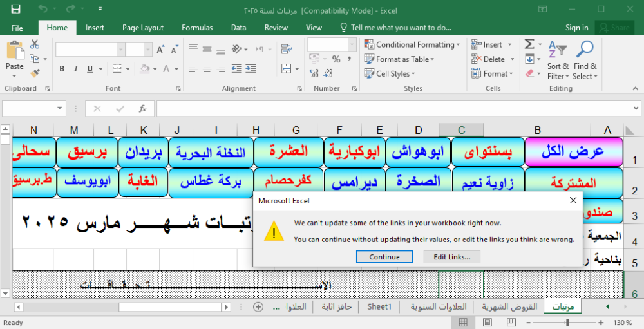Increase font size with large A icon
The height and width of the screenshot is (329, 644).
[160, 50]
